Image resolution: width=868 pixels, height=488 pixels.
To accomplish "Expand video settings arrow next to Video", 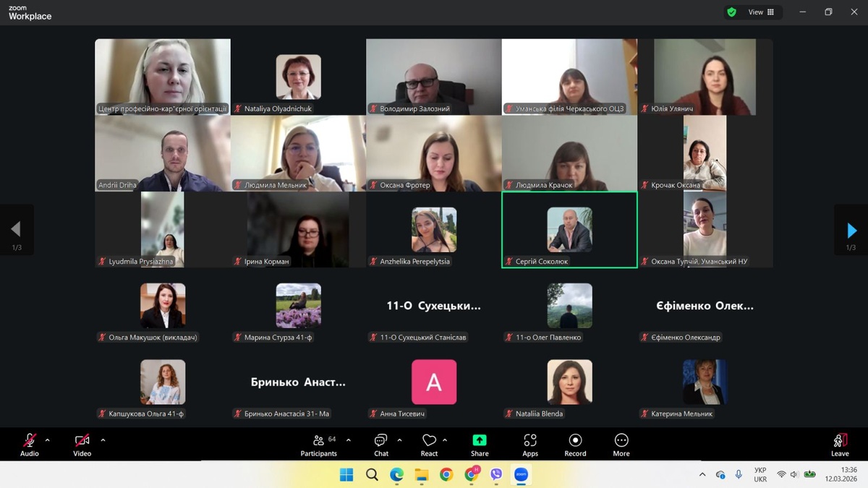I will click(103, 440).
